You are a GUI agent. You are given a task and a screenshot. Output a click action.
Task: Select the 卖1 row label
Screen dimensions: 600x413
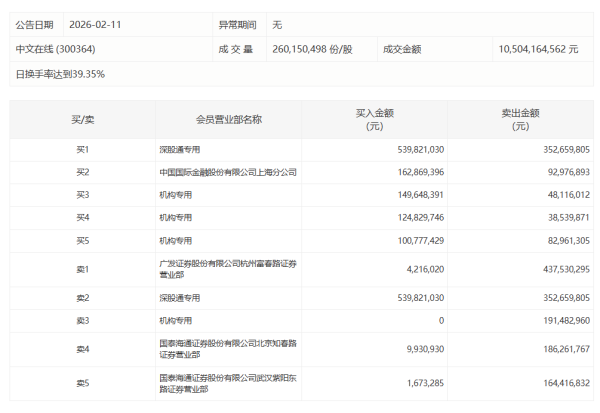click(83, 269)
